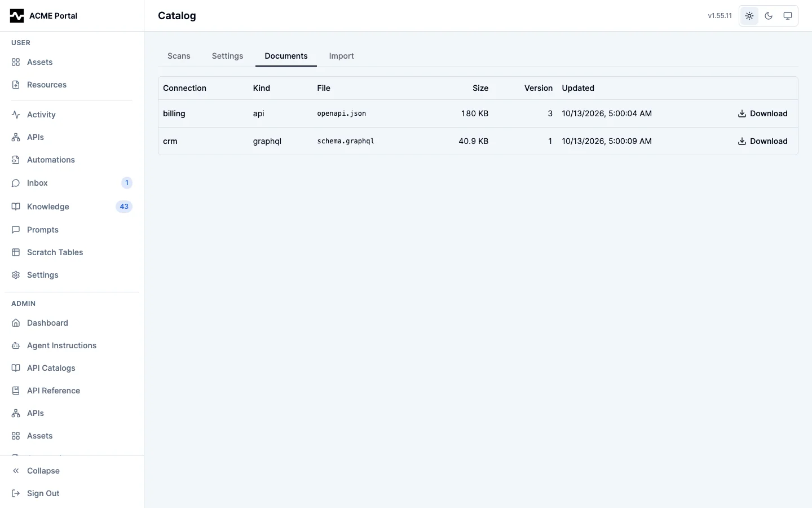Click the Settings gear icon in sidebar
This screenshot has width=812, height=508.
(x=16, y=275)
